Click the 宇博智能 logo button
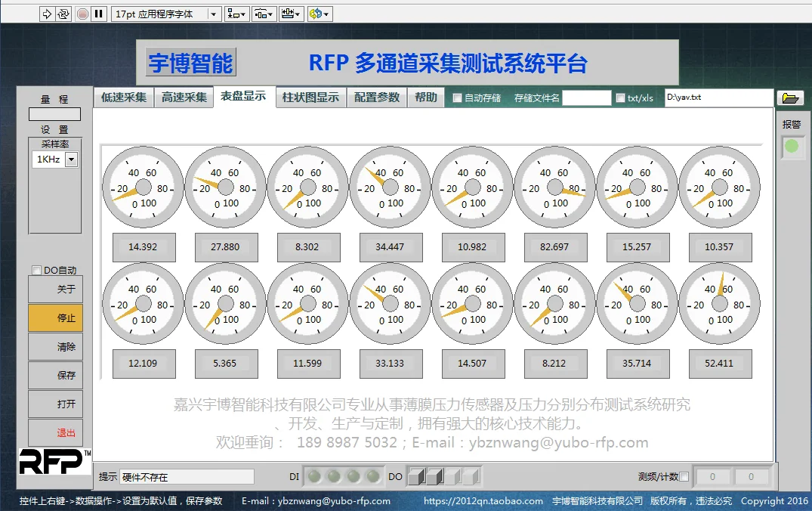 tap(191, 63)
